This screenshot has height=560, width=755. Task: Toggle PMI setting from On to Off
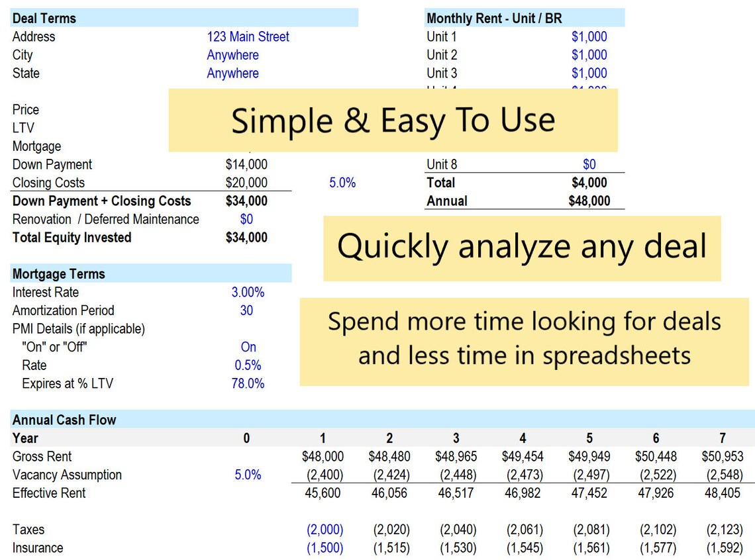[x=248, y=347]
